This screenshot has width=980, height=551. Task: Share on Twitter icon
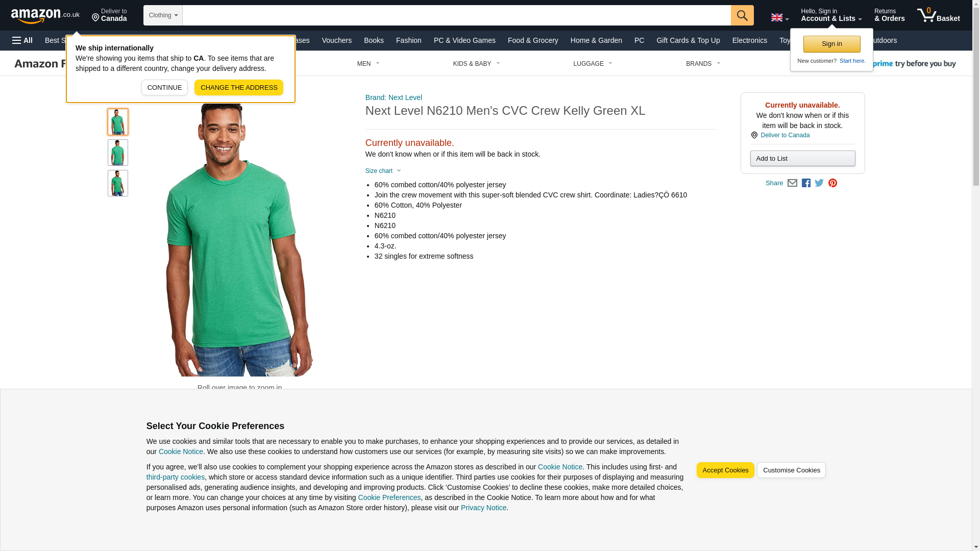tap(819, 183)
